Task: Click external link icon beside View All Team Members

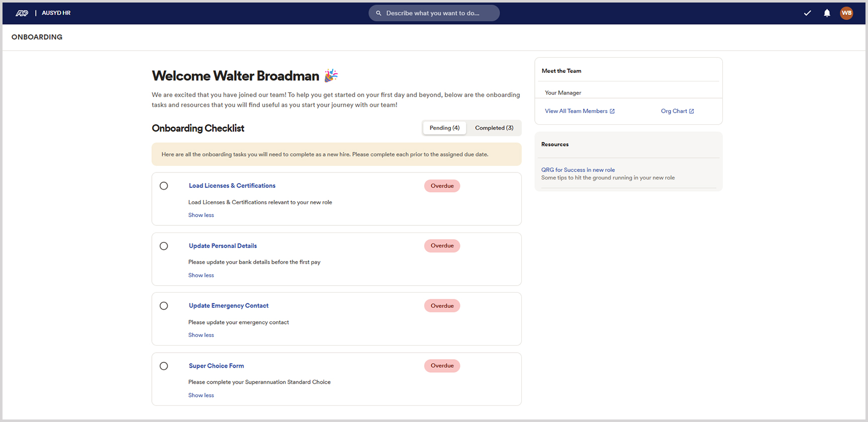Action: click(612, 111)
